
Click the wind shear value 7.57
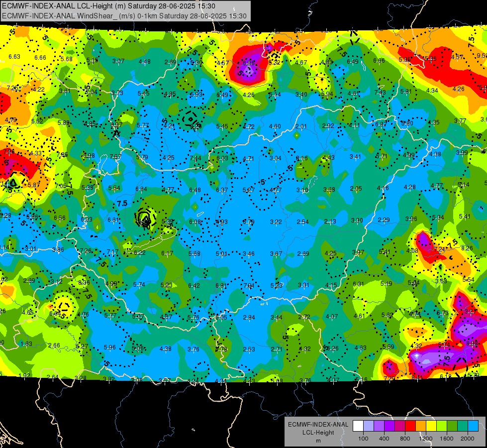click(x=115, y=156)
